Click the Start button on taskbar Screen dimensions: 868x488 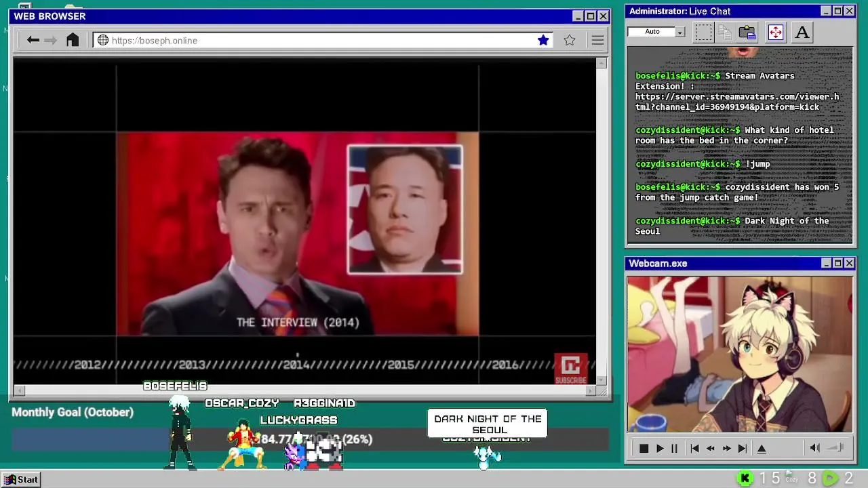[22, 479]
